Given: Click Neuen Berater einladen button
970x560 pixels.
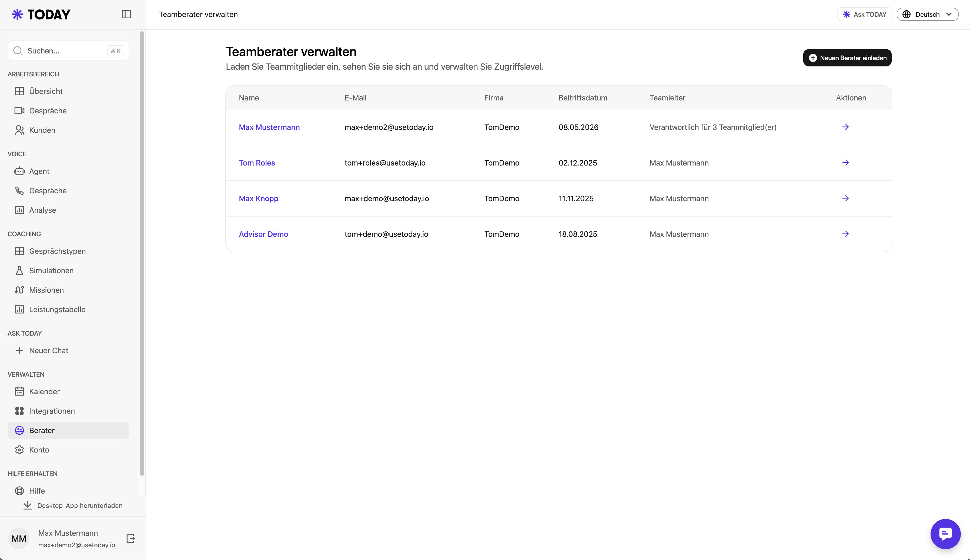Looking at the screenshot, I should [x=847, y=58].
